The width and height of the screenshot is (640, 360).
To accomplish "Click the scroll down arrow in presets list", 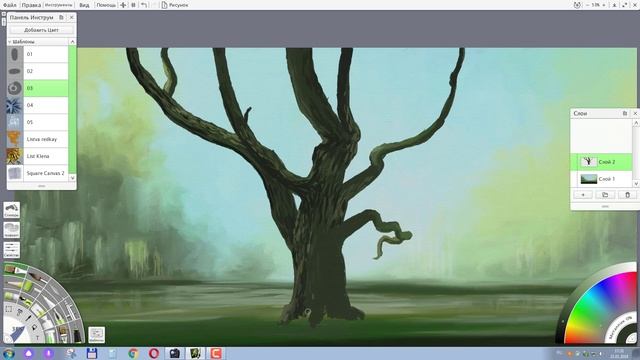I will (73, 178).
